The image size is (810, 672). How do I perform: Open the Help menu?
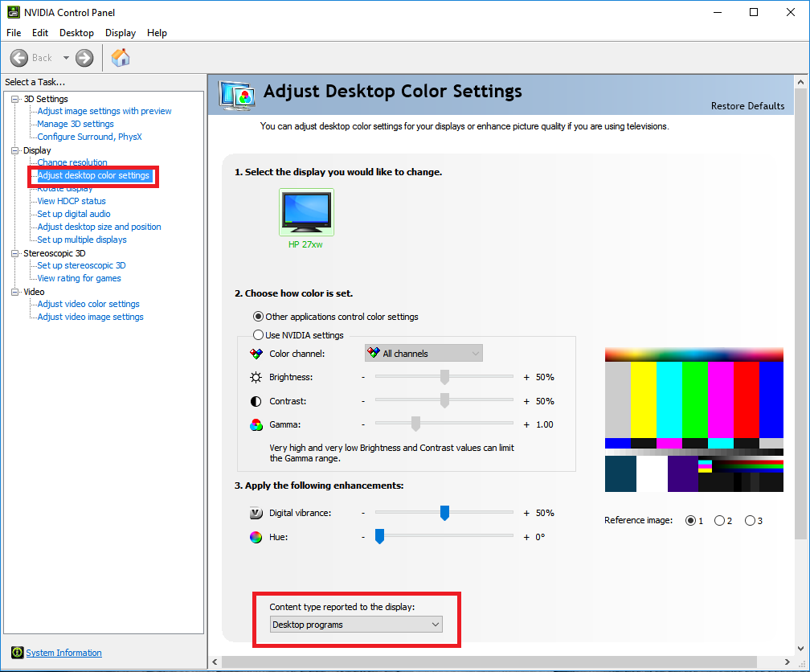click(x=157, y=33)
